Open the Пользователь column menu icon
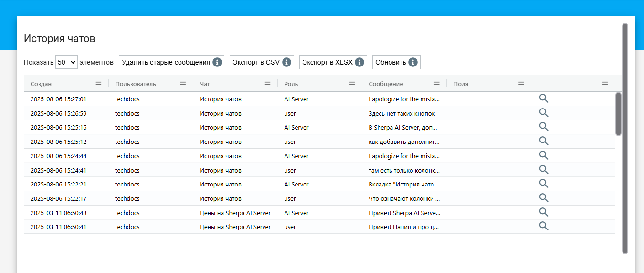The height and width of the screenshot is (273, 644). 183,83
